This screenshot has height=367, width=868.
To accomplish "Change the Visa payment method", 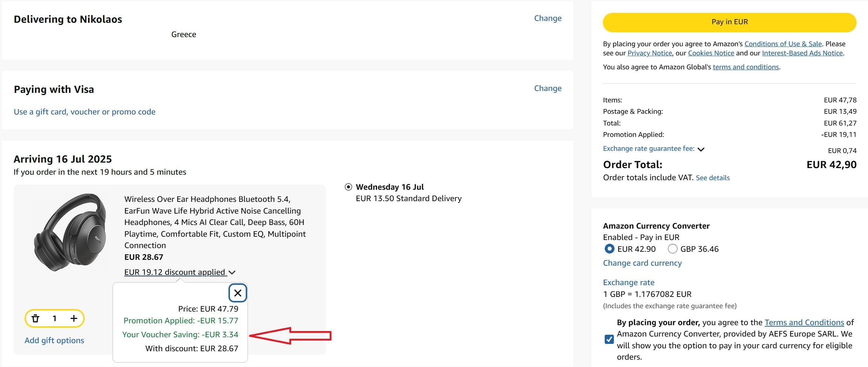I will point(547,88).
